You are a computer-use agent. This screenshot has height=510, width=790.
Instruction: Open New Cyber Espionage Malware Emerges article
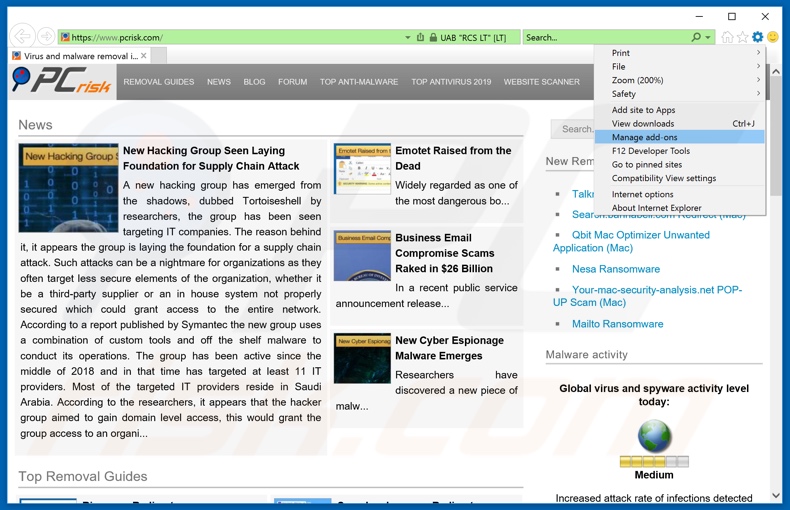(449, 348)
